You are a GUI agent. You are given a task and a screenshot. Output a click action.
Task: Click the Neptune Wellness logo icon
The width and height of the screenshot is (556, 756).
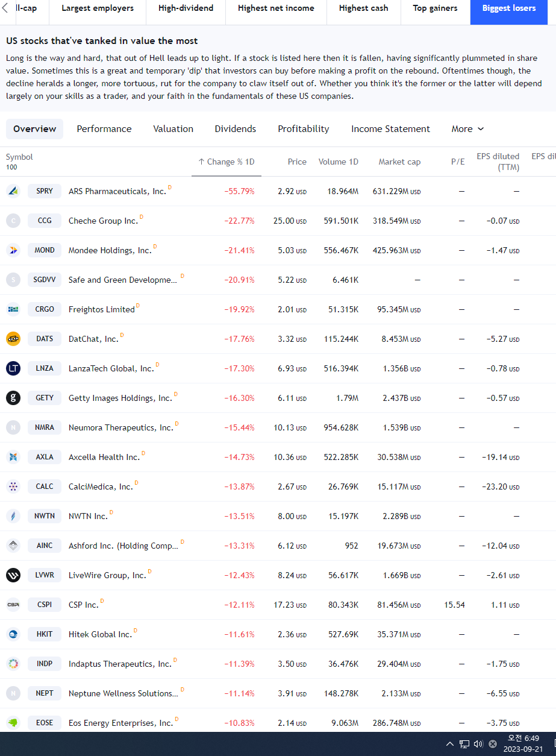pyautogui.click(x=13, y=693)
